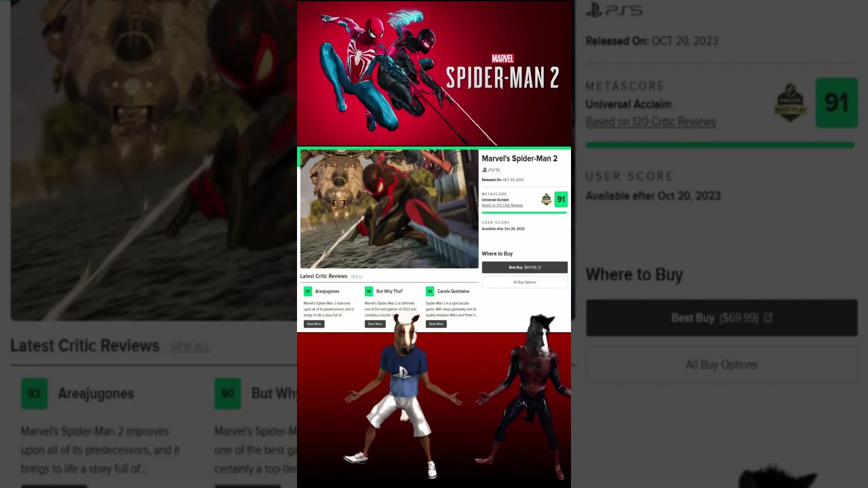Click the 95 score box beside Carole Quintaine
Image resolution: width=868 pixels, height=488 pixels.
(x=430, y=291)
